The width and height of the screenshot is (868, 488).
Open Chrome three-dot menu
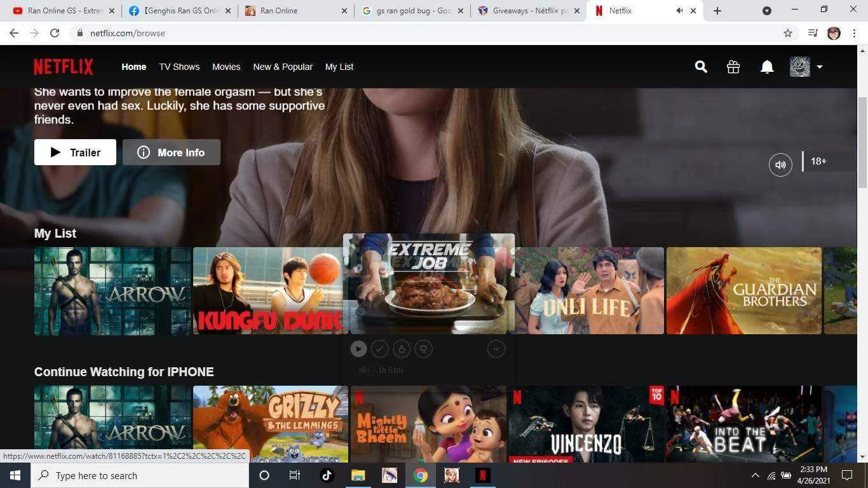pos(854,33)
